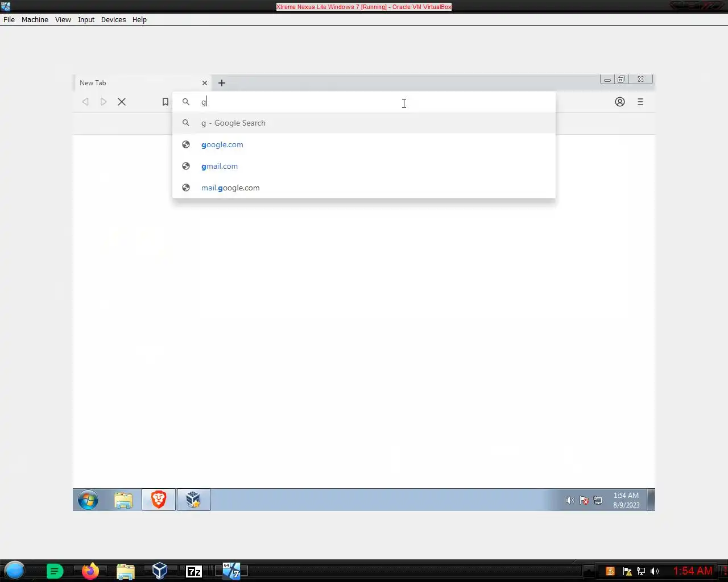The height and width of the screenshot is (582, 728).
Task: Click the running VM icon in host taskbar
Action: tap(231, 571)
